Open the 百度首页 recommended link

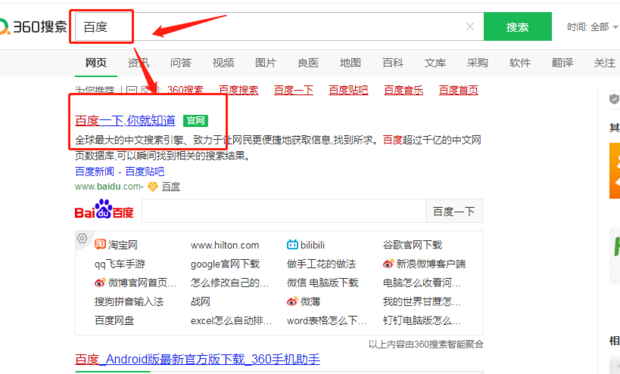tap(458, 90)
